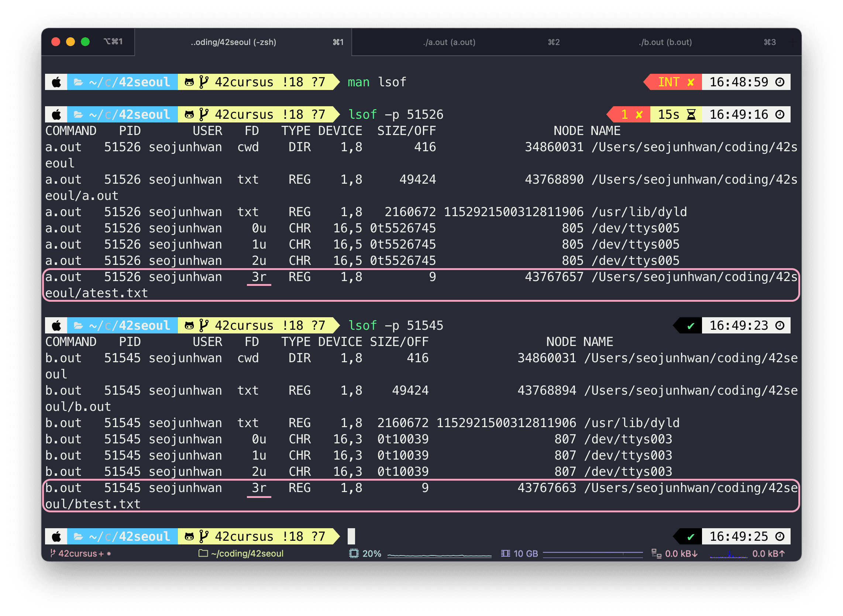
Task: Switch to the ./b.out (b.out) tab
Action: pos(665,42)
